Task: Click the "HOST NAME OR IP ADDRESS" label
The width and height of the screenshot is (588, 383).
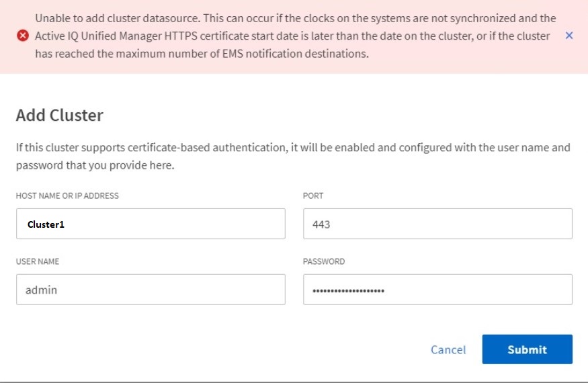Action: pyautogui.click(x=67, y=196)
